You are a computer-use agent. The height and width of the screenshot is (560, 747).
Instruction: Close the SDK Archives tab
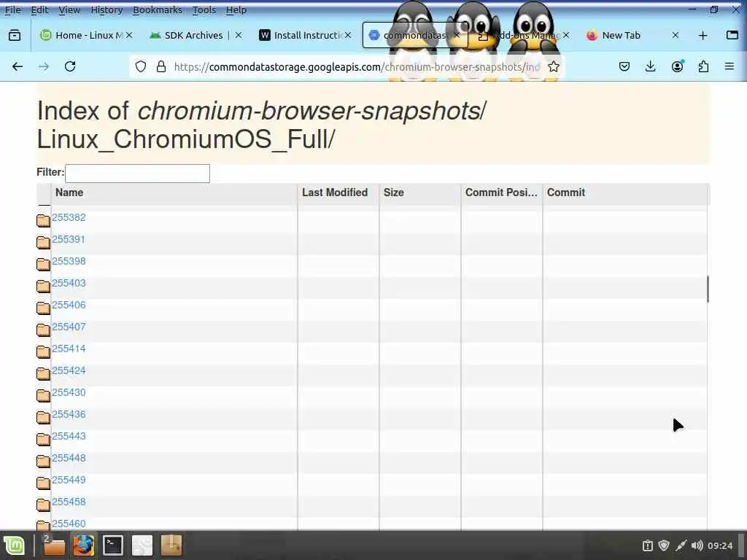pyautogui.click(x=239, y=35)
